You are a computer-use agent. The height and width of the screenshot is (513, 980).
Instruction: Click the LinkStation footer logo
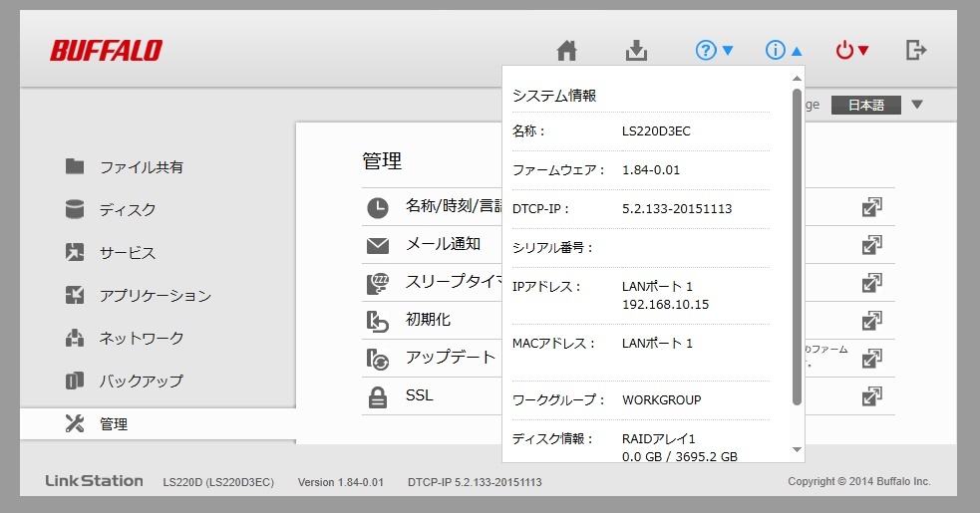tap(94, 480)
